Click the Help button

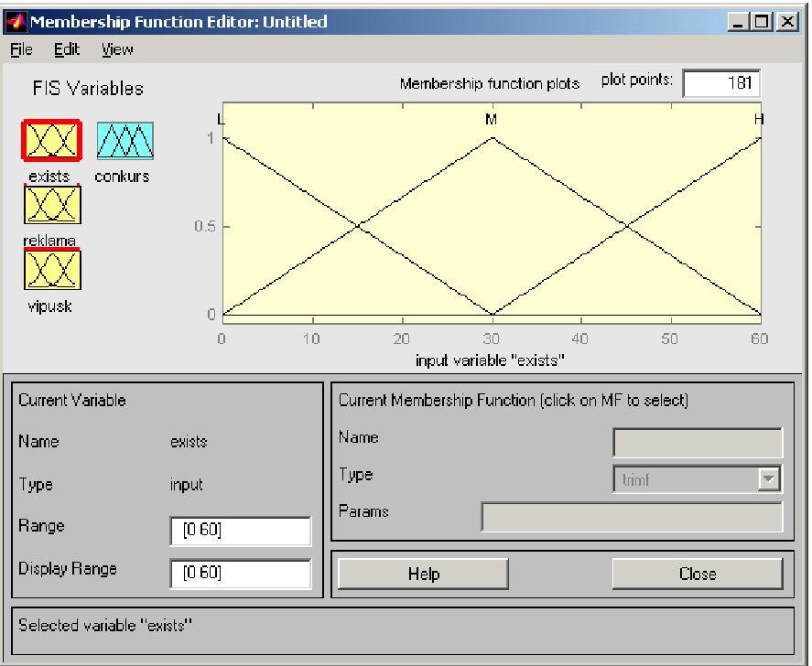(423, 574)
